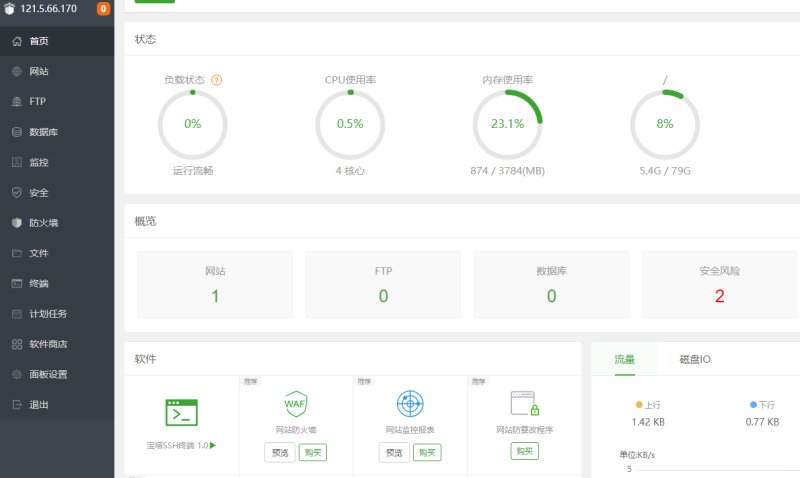Viewport: 800px width, 478px height.
Task: Click the 874 / 3784(MB) memory text
Action: pyautogui.click(x=508, y=171)
